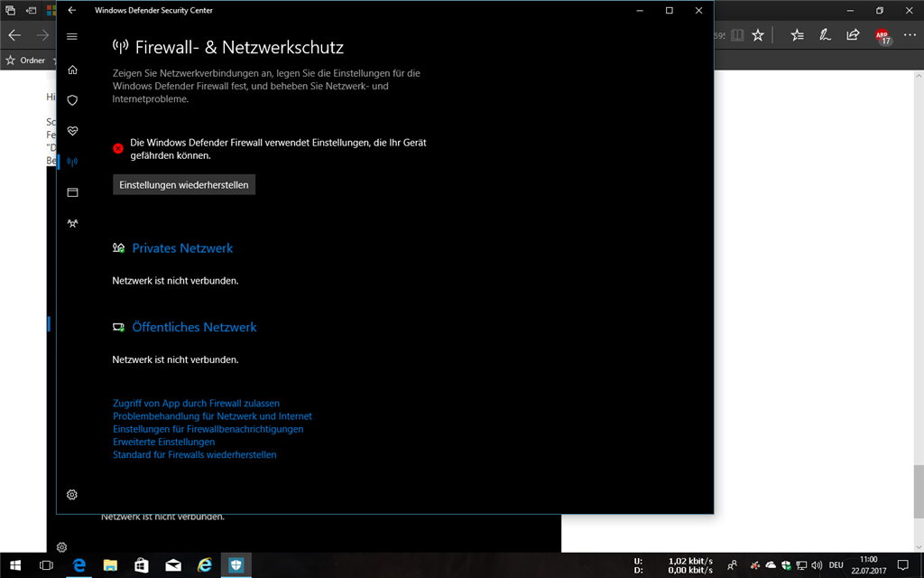924x578 pixels.
Task: Add page to Edge favorites star
Action: pyautogui.click(x=758, y=35)
